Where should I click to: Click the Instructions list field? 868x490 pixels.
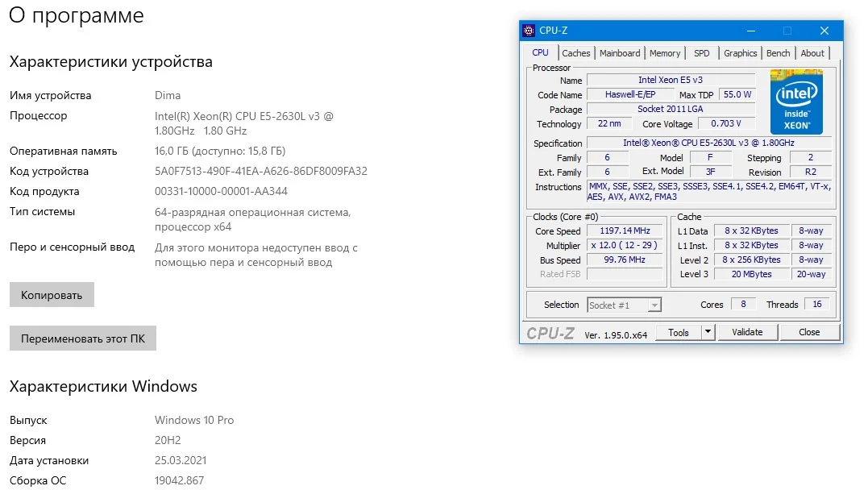pos(709,192)
